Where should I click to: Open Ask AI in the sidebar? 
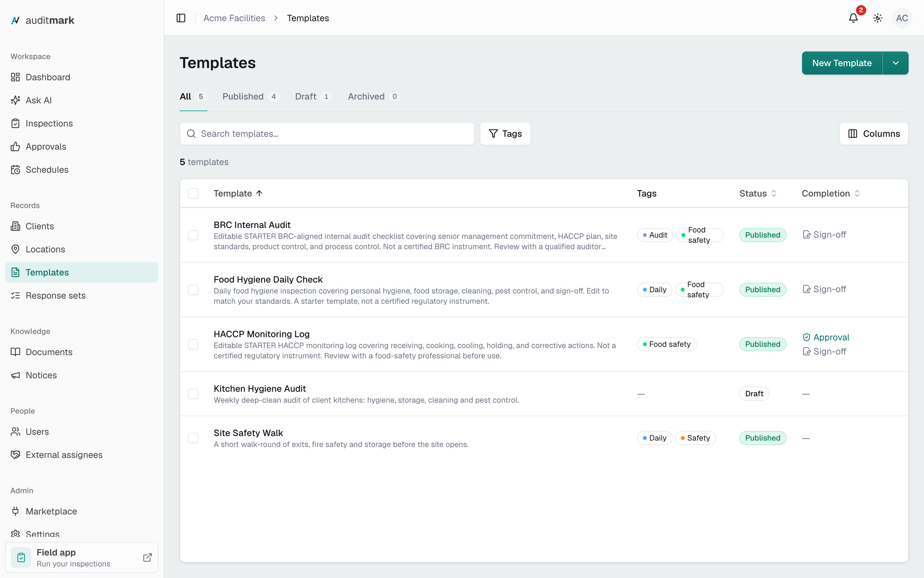(x=82, y=100)
